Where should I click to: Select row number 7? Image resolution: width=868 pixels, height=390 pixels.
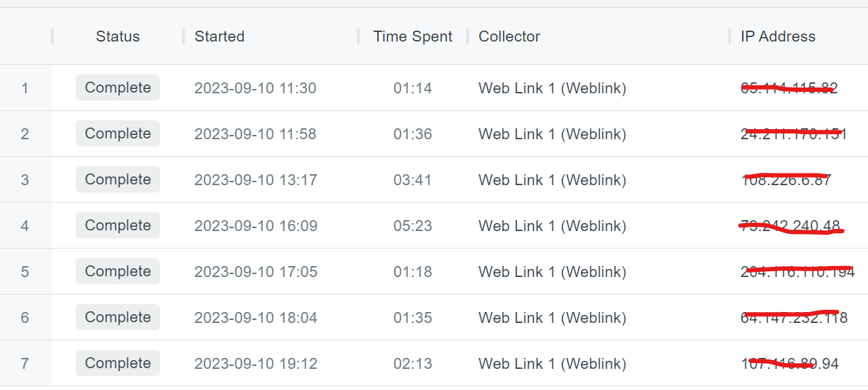25,364
